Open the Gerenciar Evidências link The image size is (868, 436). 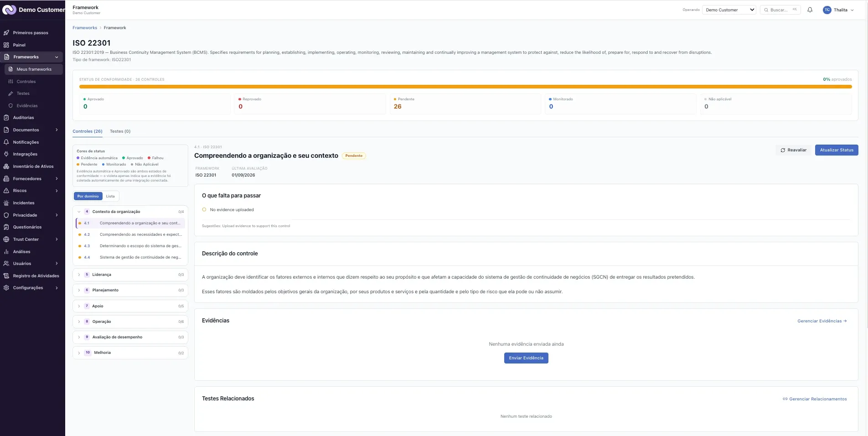coord(822,321)
